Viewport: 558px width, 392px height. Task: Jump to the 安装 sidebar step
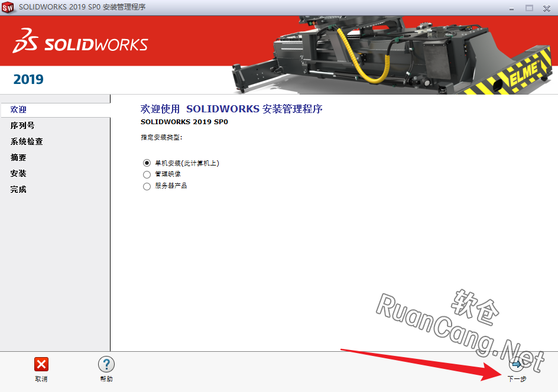pos(18,173)
